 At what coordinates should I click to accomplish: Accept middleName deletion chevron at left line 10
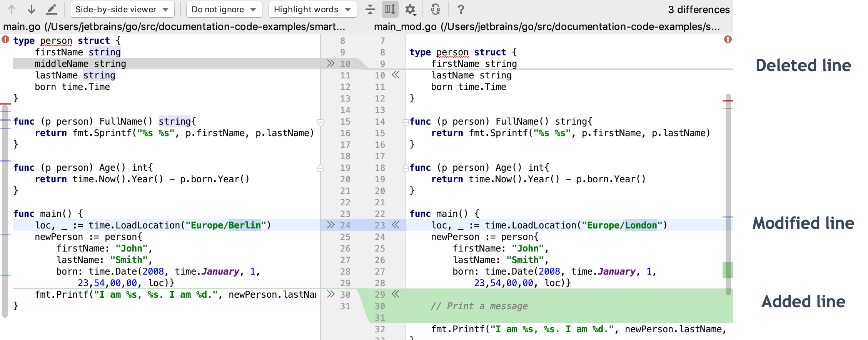[331, 63]
